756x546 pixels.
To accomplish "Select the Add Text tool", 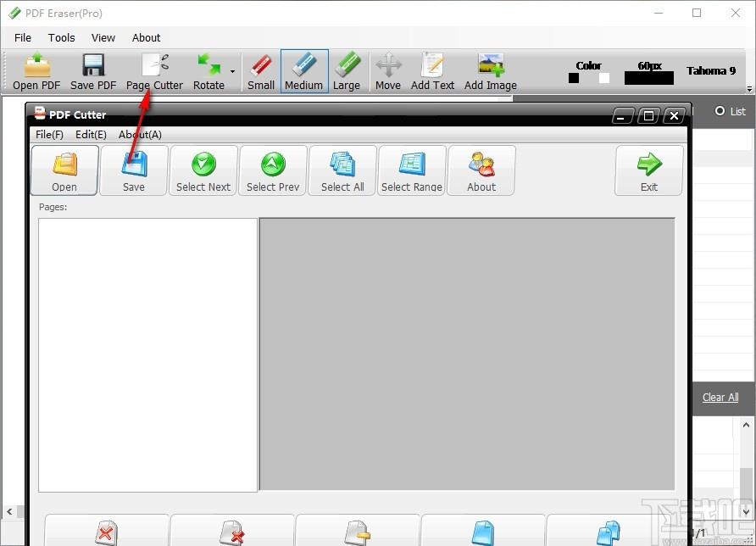I will point(432,71).
